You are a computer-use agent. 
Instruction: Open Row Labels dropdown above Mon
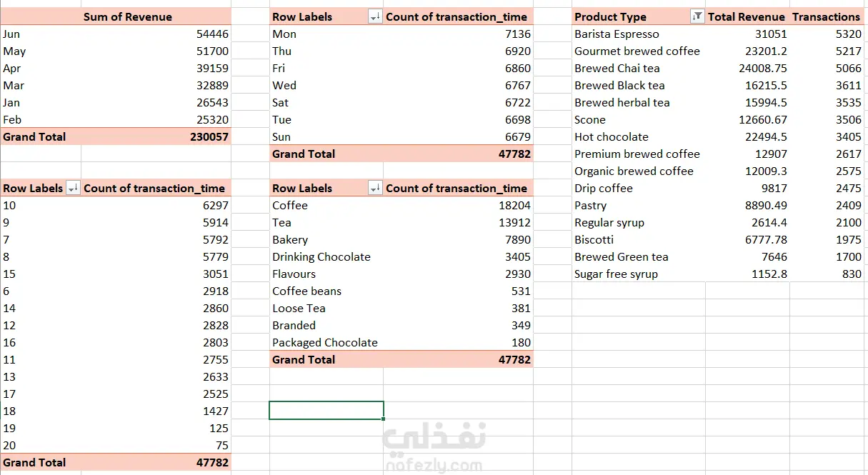375,17
